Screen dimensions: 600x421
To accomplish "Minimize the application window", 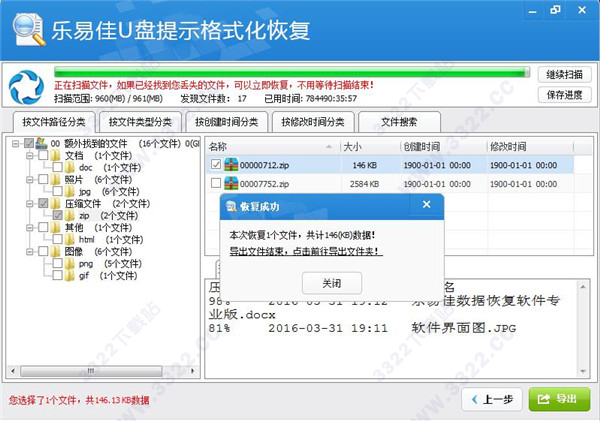I will point(532,11).
